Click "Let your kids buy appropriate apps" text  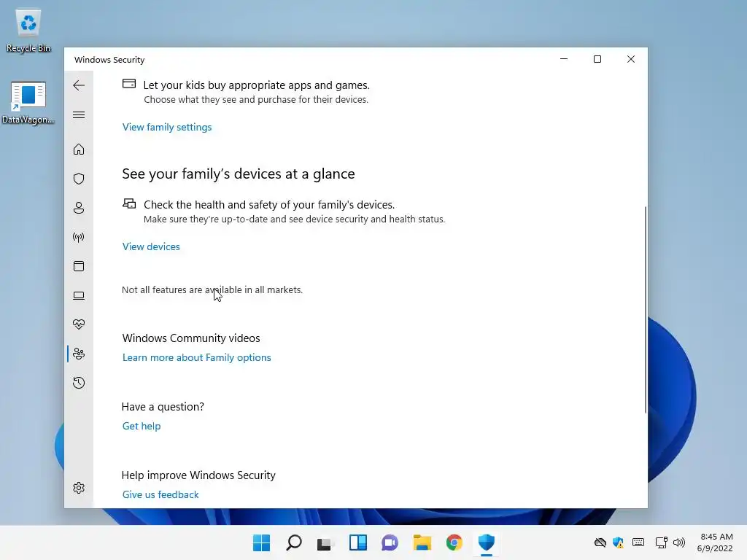pyautogui.click(x=256, y=85)
